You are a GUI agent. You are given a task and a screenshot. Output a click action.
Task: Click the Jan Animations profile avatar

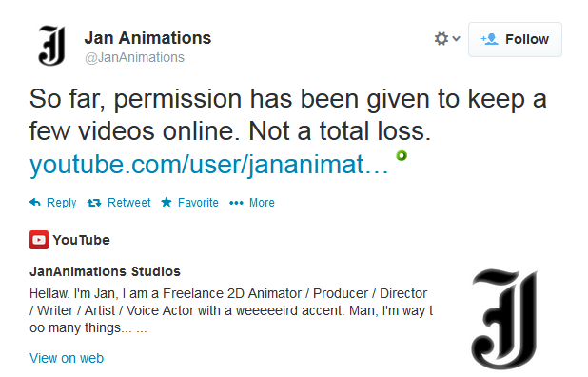(51, 46)
